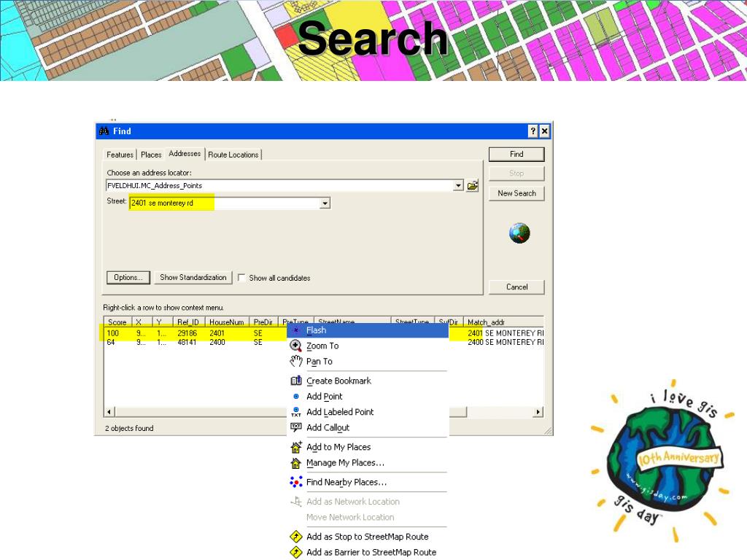
Task: Click the Find Nearby Places icon
Action: (295, 482)
